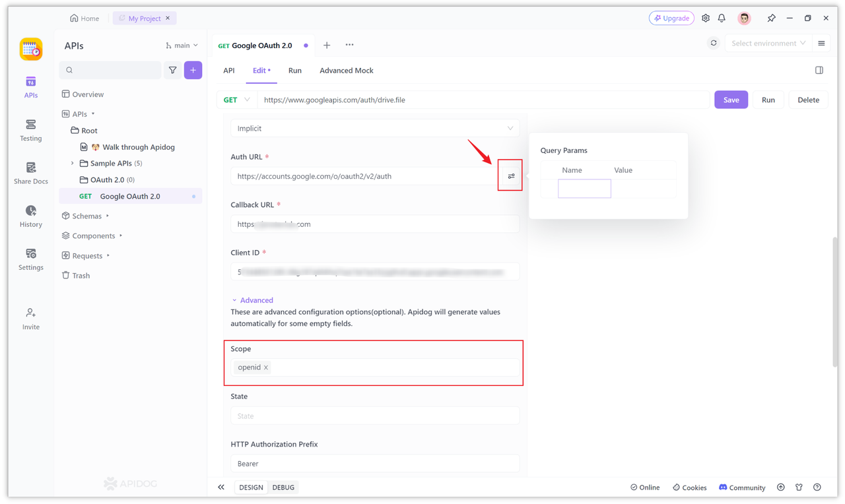Open the Community link
This screenshot has width=845, height=504.
[742, 488]
